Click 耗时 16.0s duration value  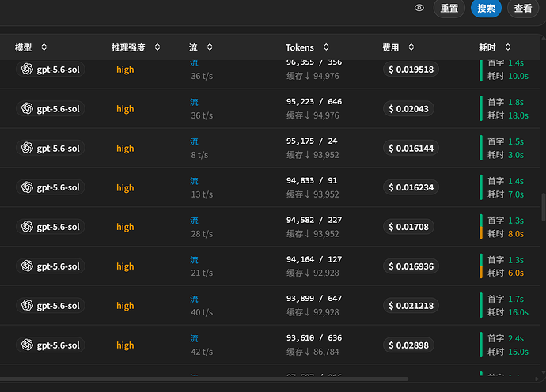518,312
